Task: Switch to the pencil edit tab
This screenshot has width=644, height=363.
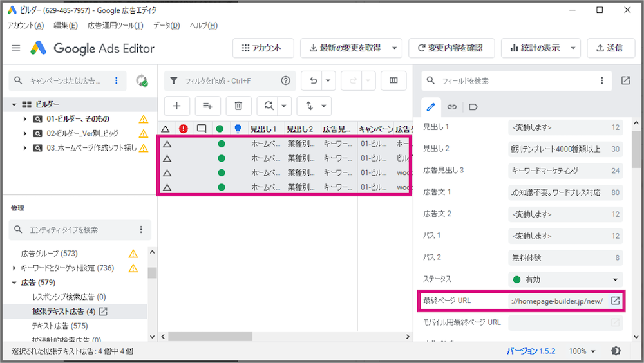Action: (431, 107)
